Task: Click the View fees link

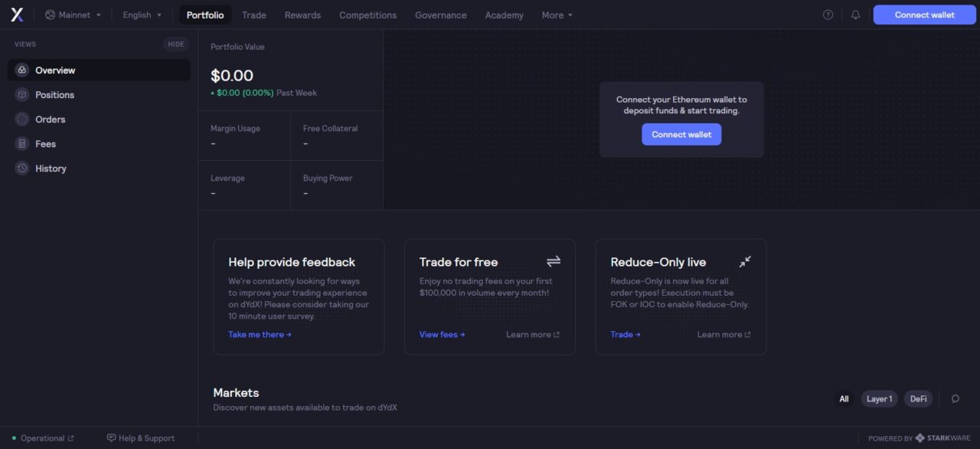Action: 442,334
